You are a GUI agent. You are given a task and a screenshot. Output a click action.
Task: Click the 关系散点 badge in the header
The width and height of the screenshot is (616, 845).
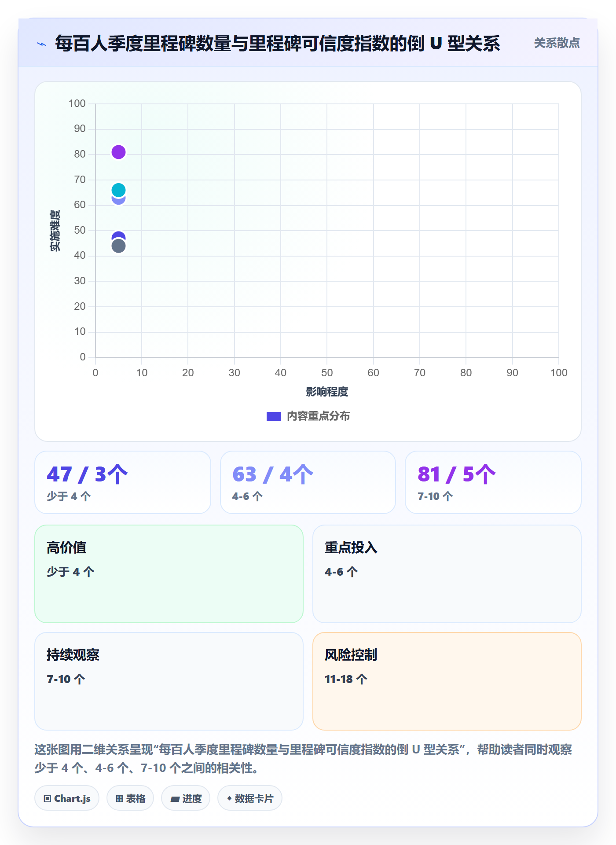point(557,43)
